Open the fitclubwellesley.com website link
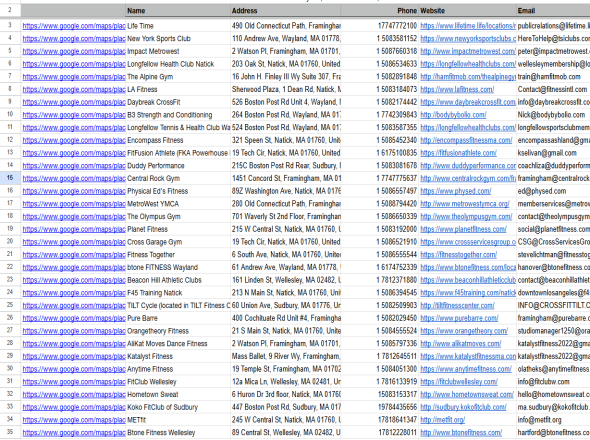This screenshot has height=440, width=590. [459, 382]
